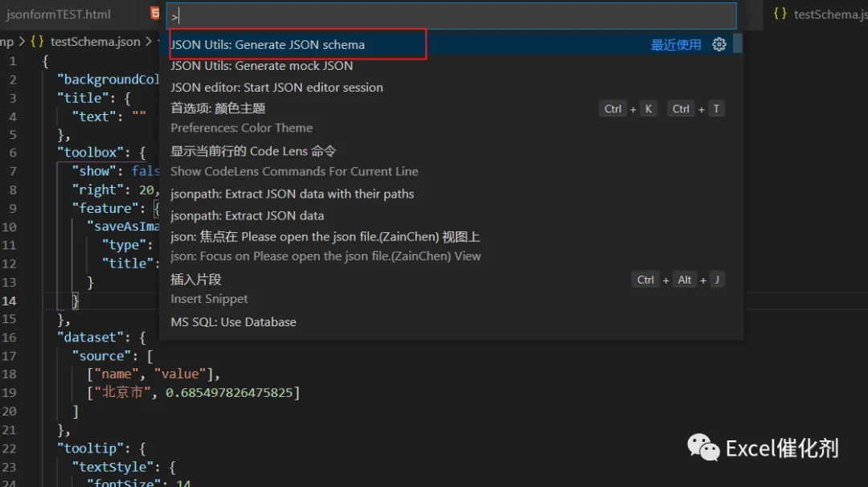Focus the command palette input field
Image resolution: width=868 pixels, height=487 pixels.
coord(451,16)
